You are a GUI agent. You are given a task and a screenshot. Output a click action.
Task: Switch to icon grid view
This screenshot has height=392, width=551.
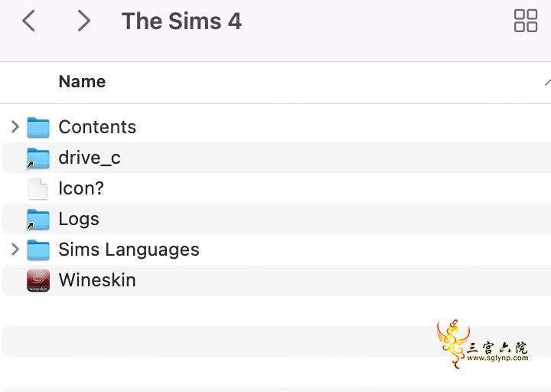pyautogui.click(x=525, y=21)
